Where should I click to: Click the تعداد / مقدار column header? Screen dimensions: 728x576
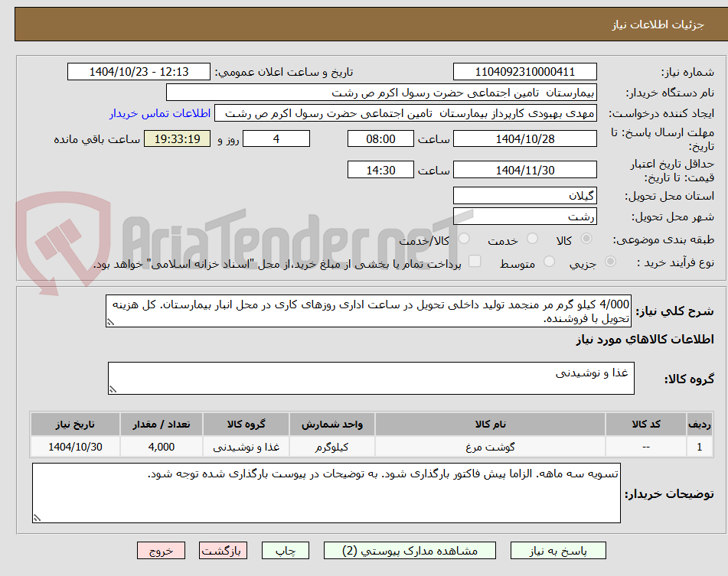(x=161, y=424)
